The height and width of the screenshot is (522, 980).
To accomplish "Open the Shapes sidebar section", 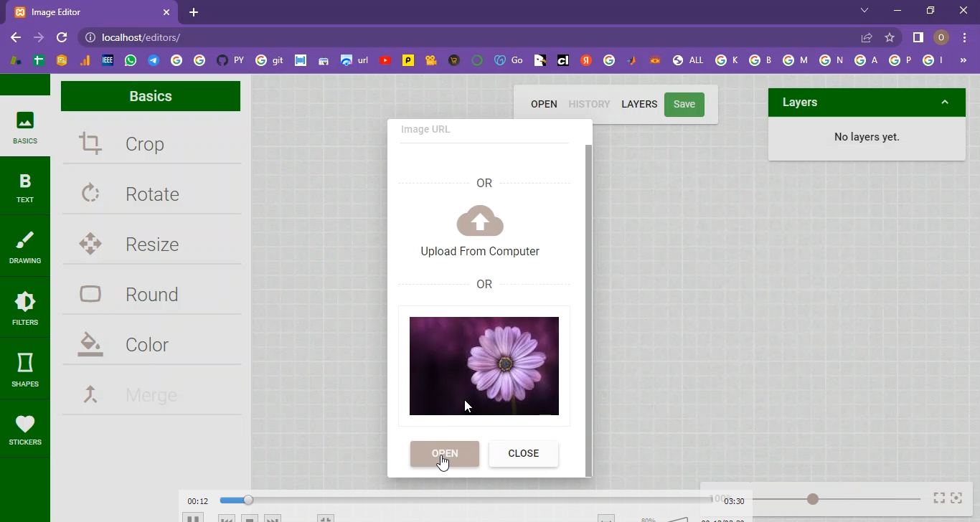I will pyautogui.click(x=25, y=369).
